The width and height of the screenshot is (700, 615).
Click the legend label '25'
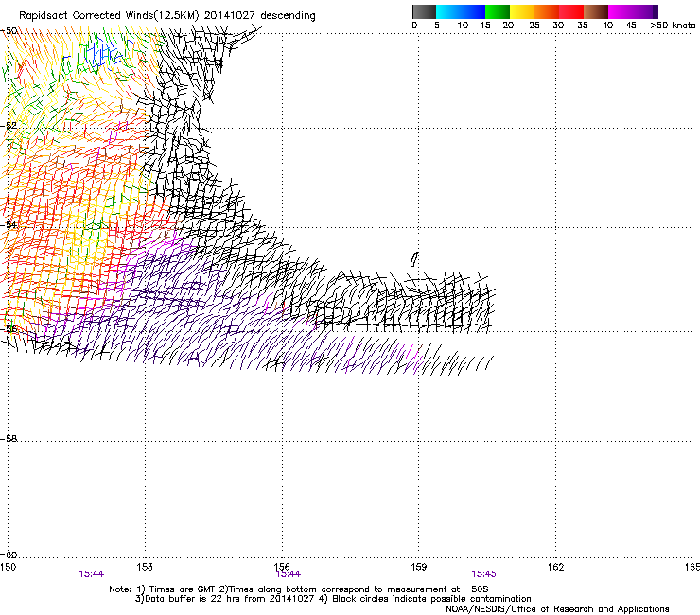pos(534,26)
